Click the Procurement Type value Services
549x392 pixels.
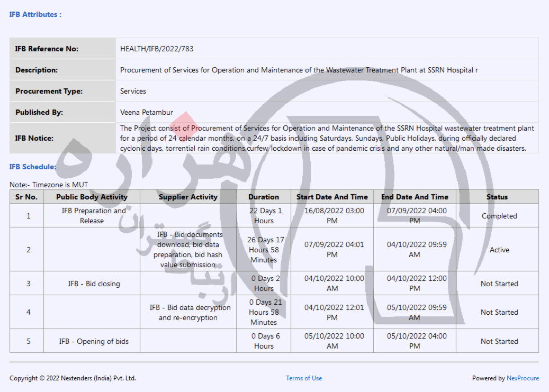(133, 91)
